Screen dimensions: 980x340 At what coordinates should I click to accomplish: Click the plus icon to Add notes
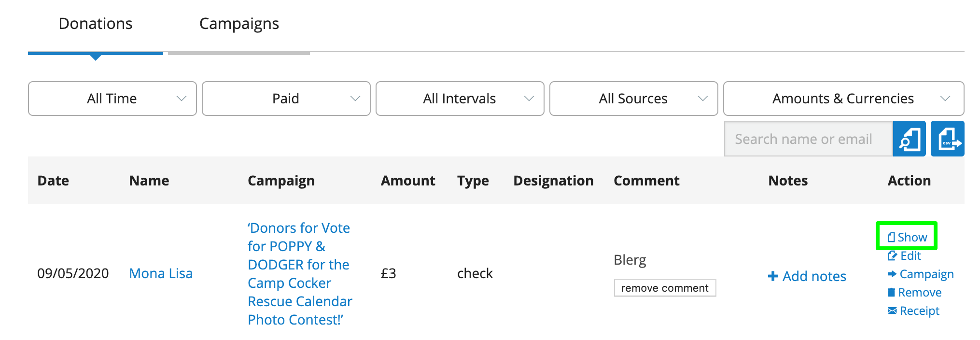773,276
